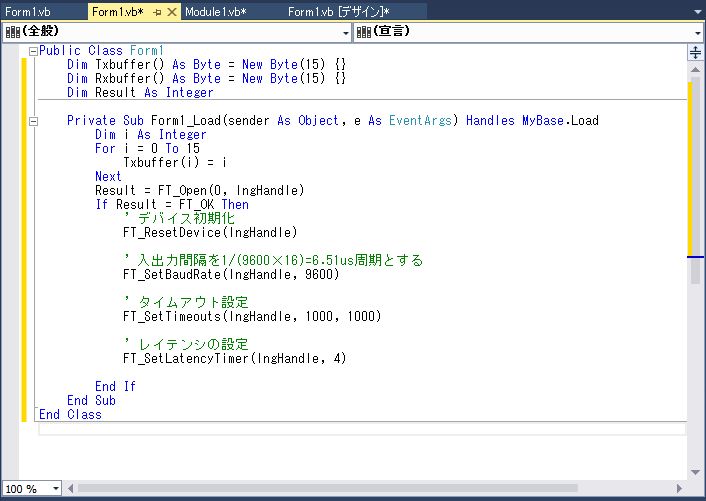Screen dimensions: 706x501
Task: Click the Dim Rxbuffer() declaration line
Action: click(x=206, y=78)
